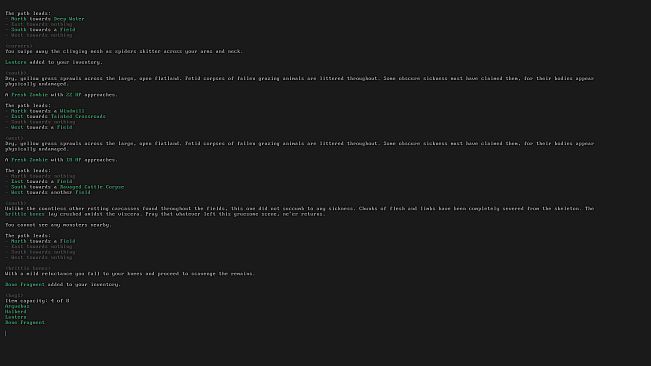The width and height of the screenshot is (651, 366).
Task: Choose the Tainted Crossroads path destination
Action: pos(78,116)
